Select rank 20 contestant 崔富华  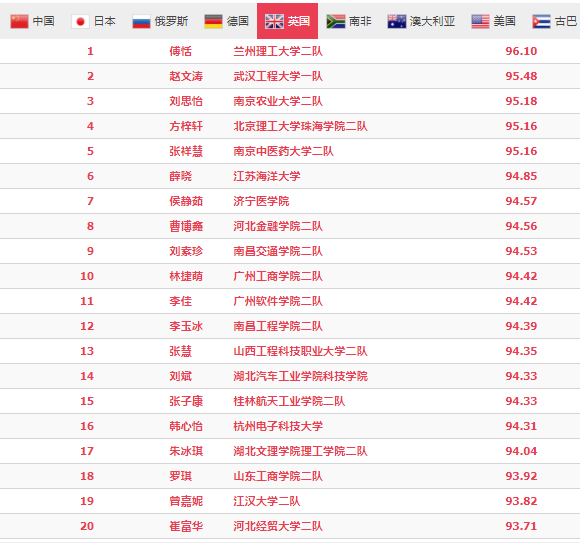point(186,526)
